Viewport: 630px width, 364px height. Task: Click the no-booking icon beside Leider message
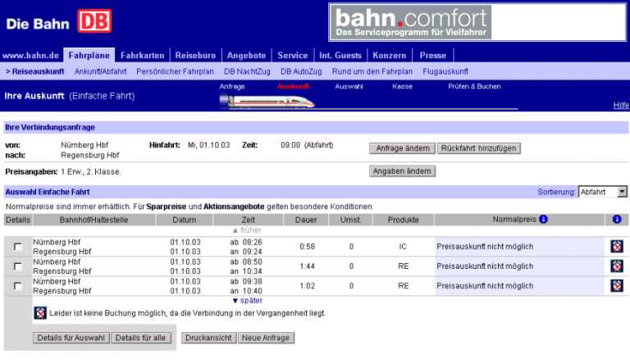pos(40,313)
